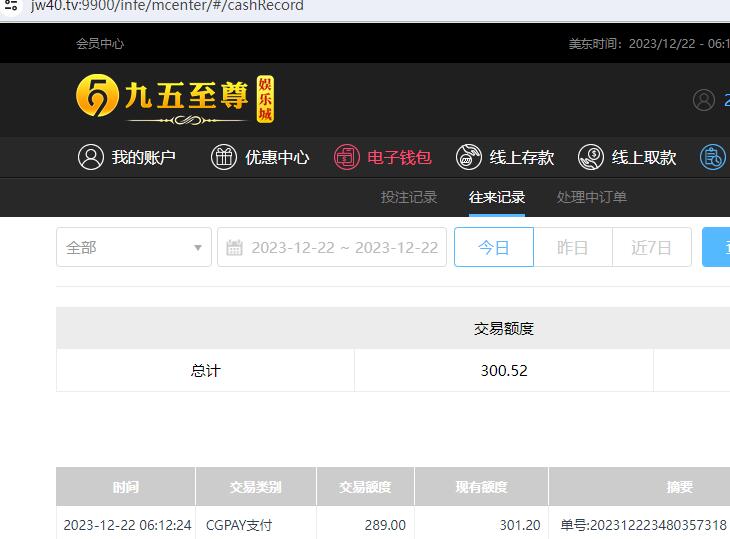Switch to 处理中订单 tab

tap(592, 197)
